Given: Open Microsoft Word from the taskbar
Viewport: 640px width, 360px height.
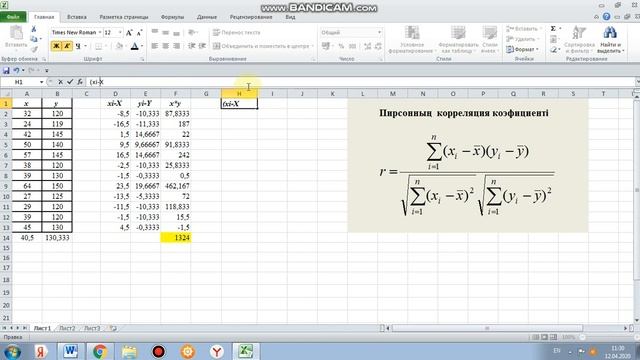Looking at the screenshot, I should tap(70, 351).
